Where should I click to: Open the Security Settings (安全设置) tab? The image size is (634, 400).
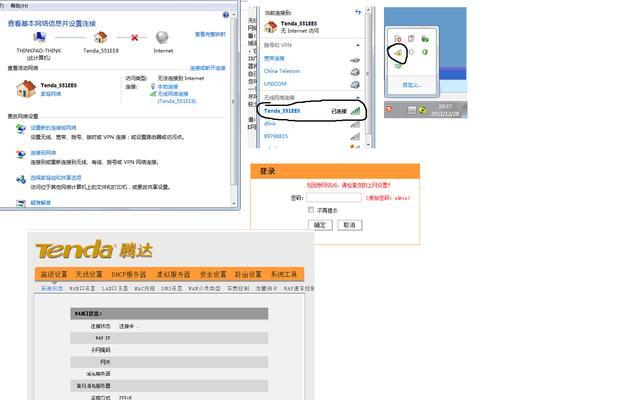pos(213,274)
